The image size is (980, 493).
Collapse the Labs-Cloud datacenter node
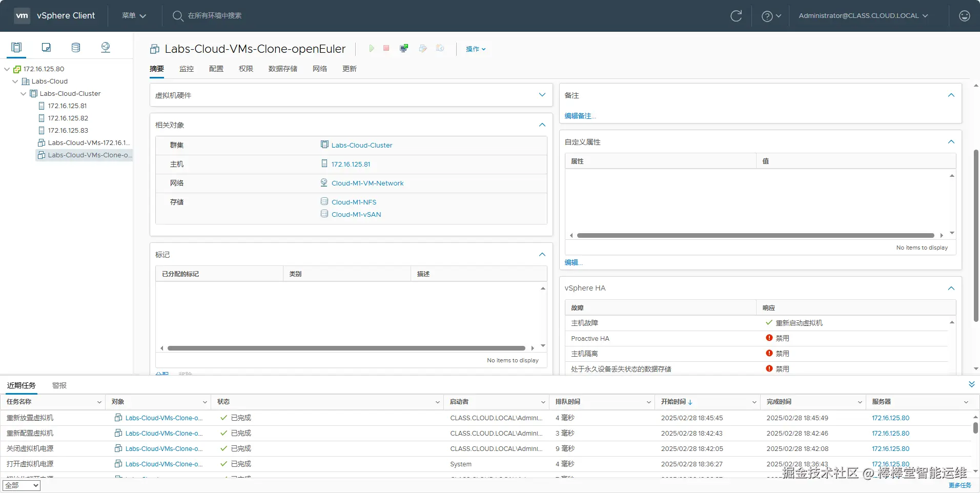tap(15, 81)
